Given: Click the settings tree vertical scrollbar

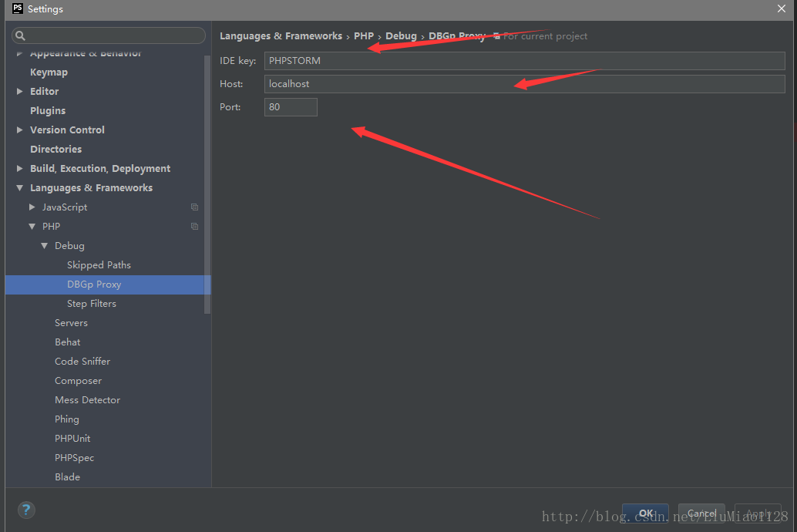Looking at the screenshot, I should pos(207,184).
